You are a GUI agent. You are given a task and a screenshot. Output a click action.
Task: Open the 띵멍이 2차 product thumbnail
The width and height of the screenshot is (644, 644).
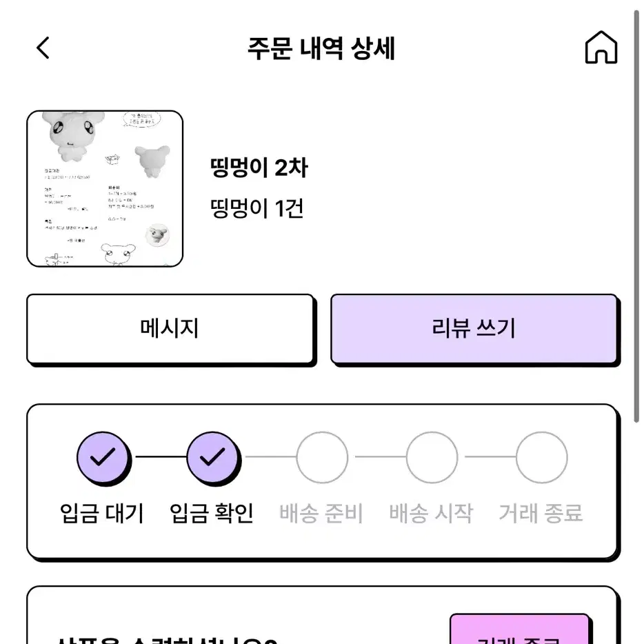click(105, 188)
